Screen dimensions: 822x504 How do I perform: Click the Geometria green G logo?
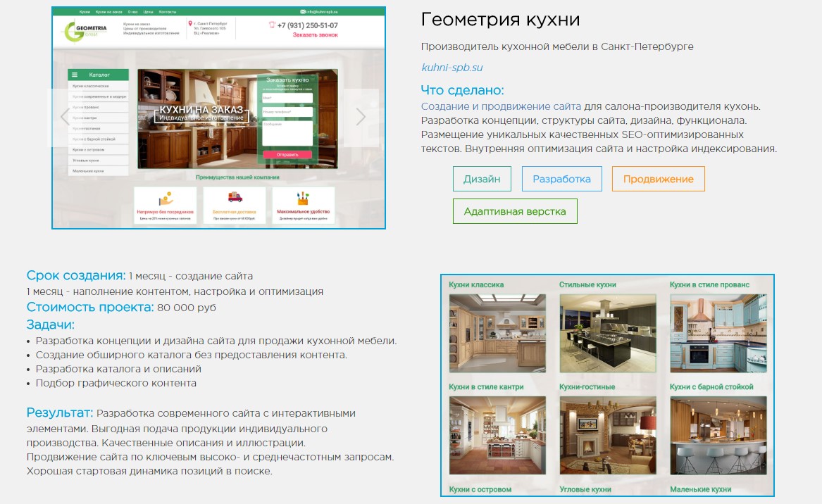click(x=85, y=32)
